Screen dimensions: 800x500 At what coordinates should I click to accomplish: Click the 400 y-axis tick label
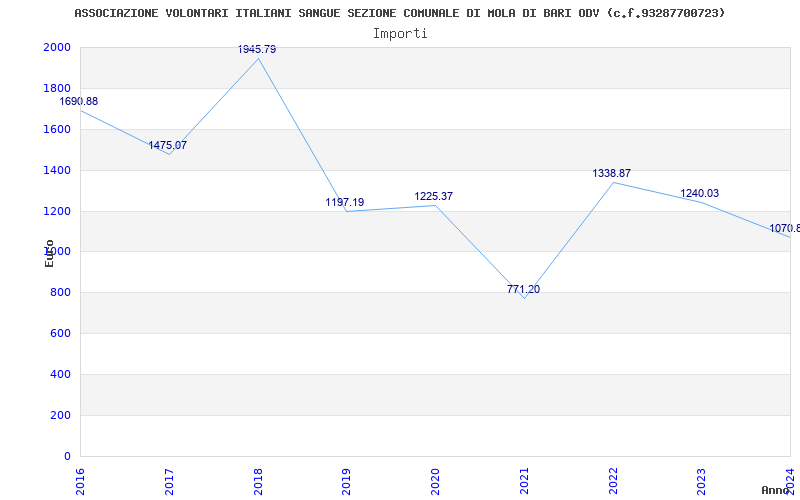[60, 374]
